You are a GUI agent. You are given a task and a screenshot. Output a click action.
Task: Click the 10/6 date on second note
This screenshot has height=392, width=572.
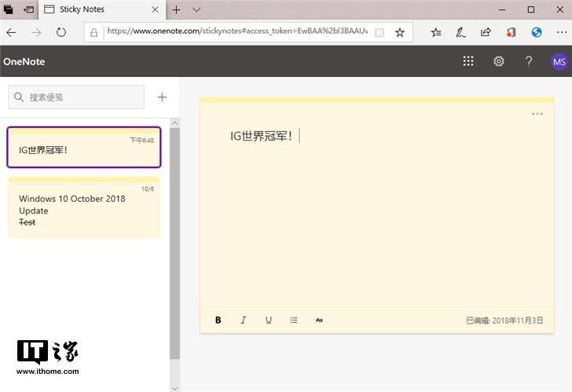148,189
